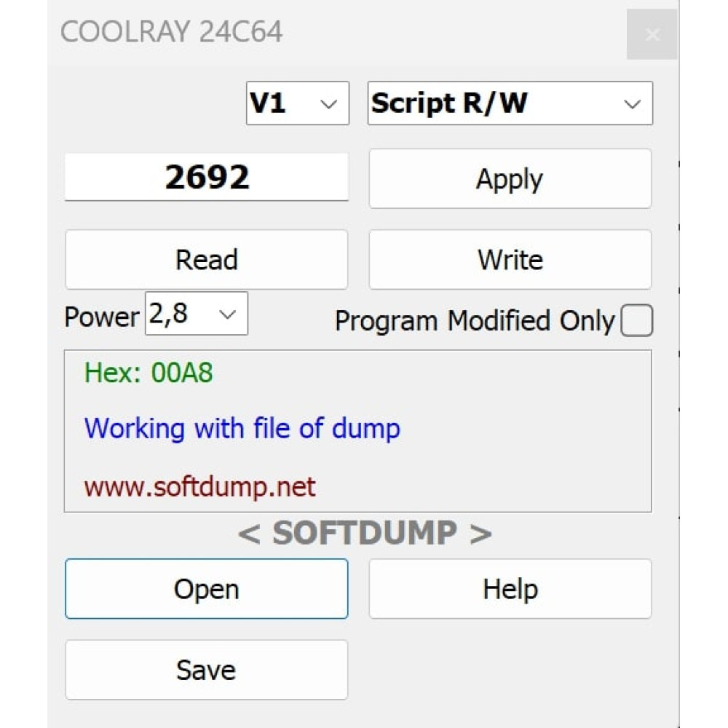This screenshot has width=728, height=728.
Task: Click the Working with file of dump message
Action: coord(242,428)
